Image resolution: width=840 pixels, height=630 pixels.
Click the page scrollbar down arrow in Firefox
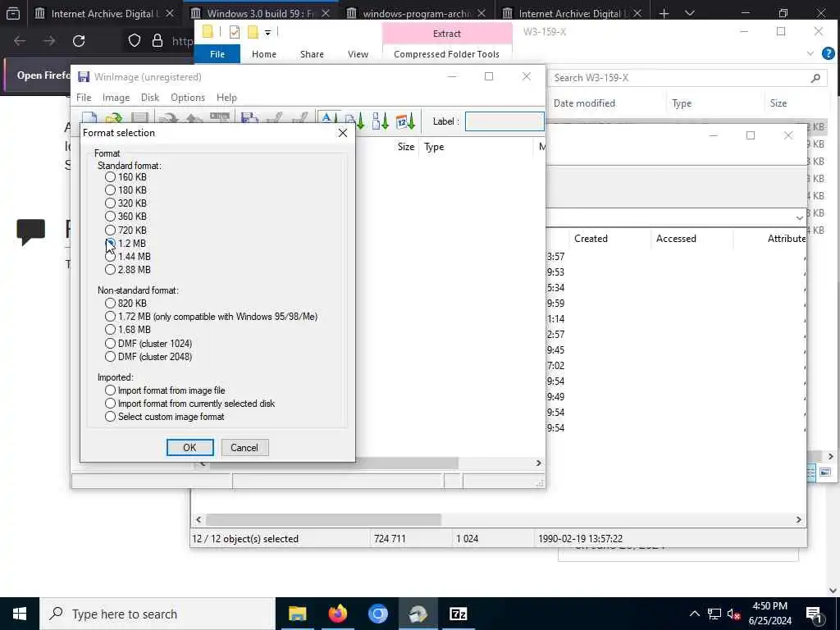point(833,590)
